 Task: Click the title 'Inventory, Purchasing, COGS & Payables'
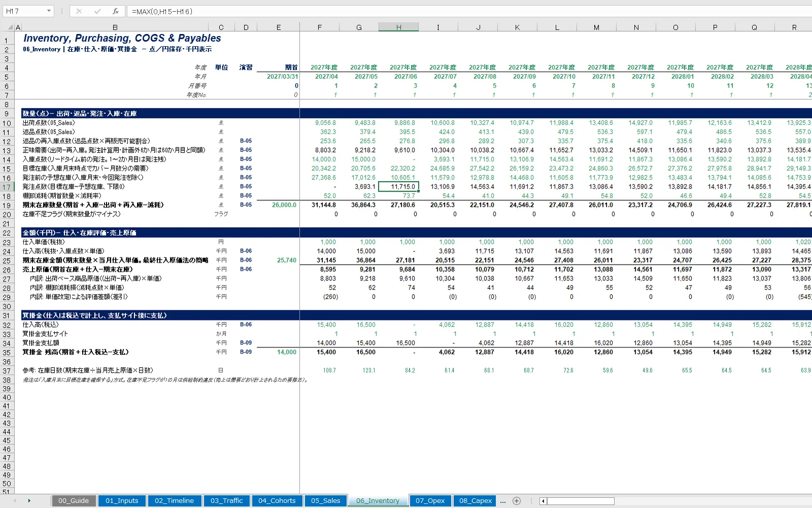122,38
